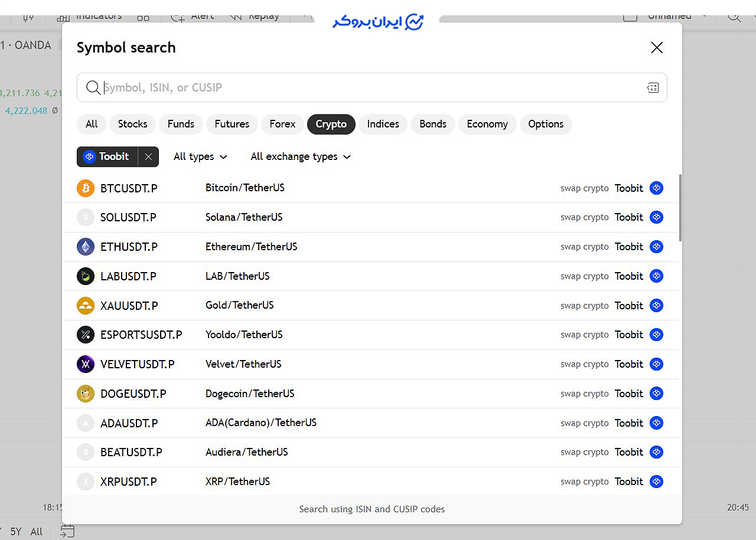Select the DOGEUSDT.P symbol
This screenshot has height=540, width=756.
click(133, 394)
